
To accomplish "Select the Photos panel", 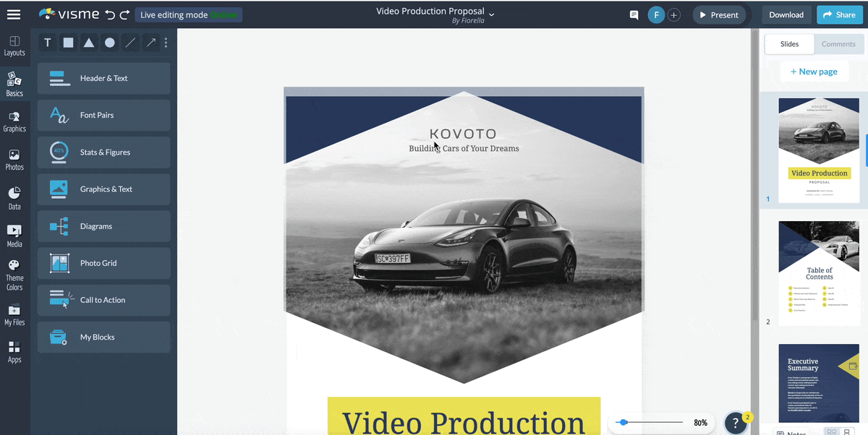I will point(14,159).
